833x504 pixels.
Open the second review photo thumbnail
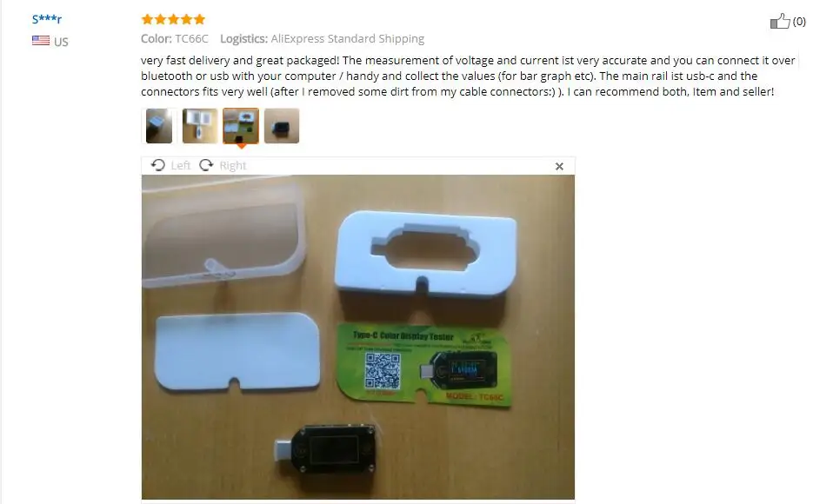coord(200,126)
